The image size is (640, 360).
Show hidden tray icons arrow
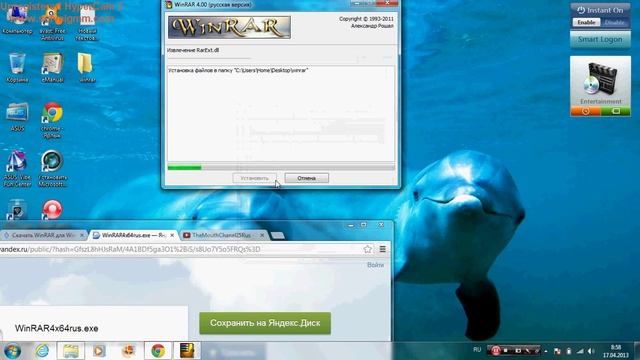tap(546, 351)
